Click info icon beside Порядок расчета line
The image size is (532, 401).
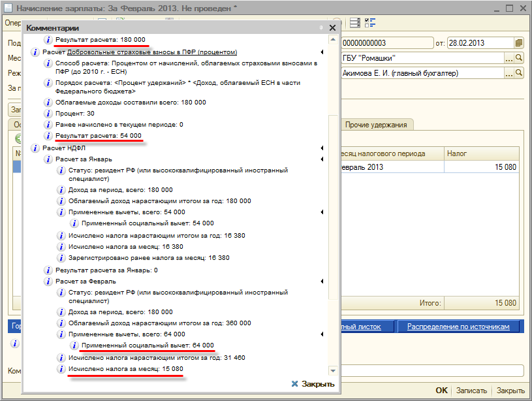point(48,83)
